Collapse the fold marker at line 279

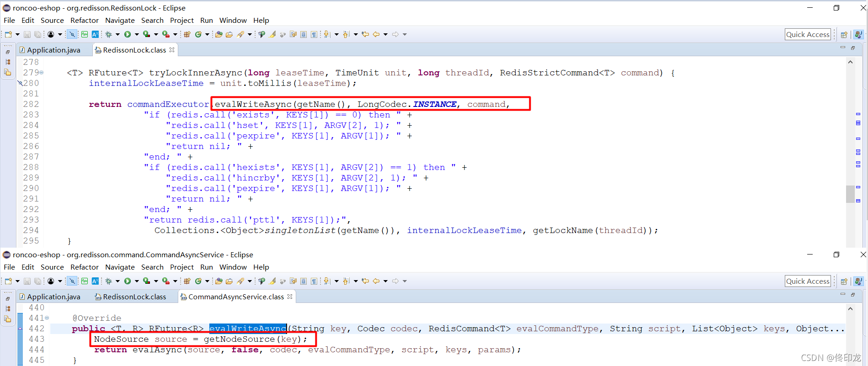point(42,73)
